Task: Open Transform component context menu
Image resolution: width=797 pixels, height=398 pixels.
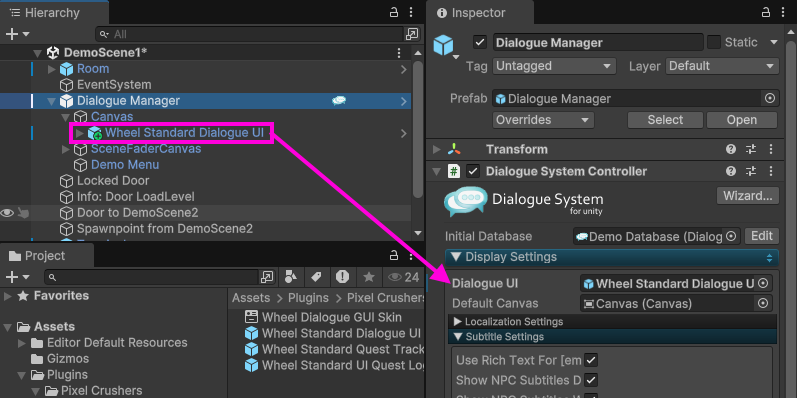Action: (x=771, y=149)
